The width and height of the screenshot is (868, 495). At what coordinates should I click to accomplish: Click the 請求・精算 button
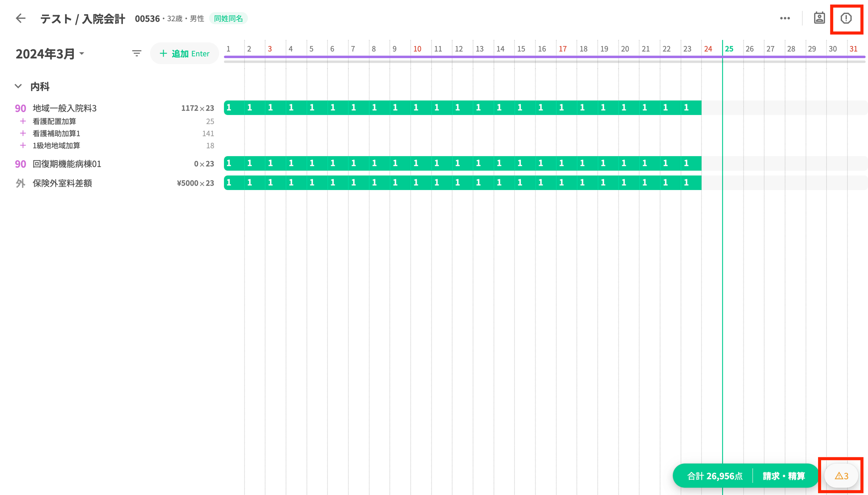[x=784, y=476]
